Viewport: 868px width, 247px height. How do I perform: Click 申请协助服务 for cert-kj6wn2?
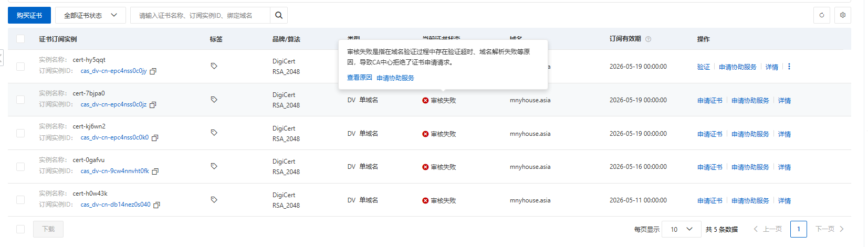[750, 134]
